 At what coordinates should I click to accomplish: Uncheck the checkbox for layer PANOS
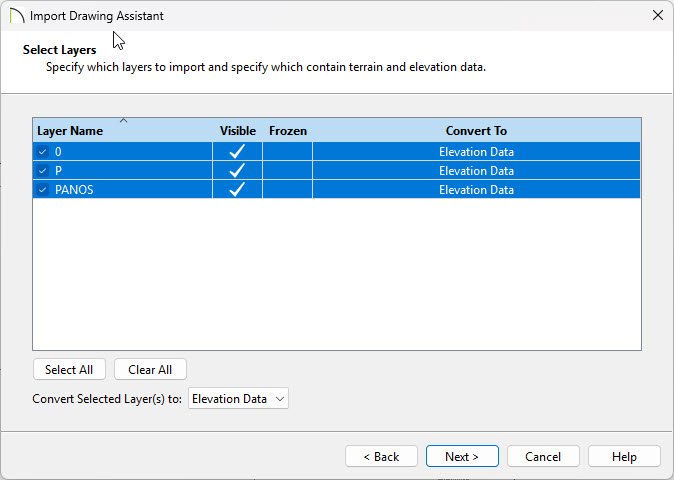[x=42, y=190]
